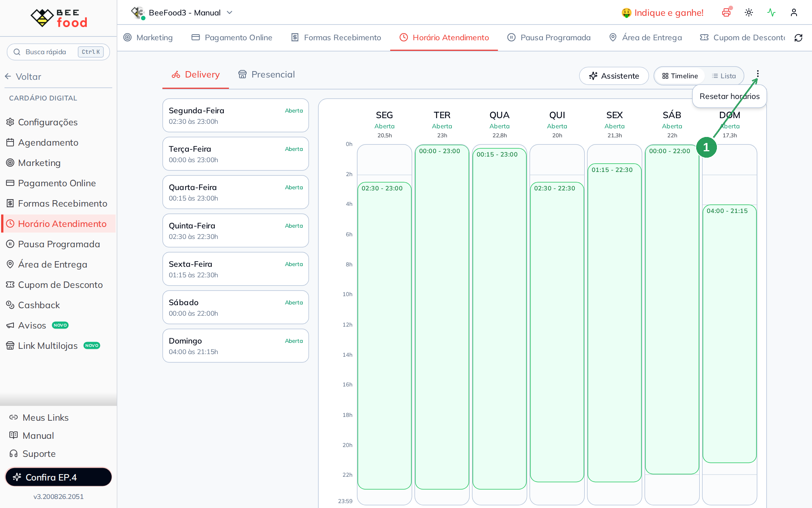812x508 pixels.
Task: Click the Link Multilojas store icon
Action: tap(10, 345)
